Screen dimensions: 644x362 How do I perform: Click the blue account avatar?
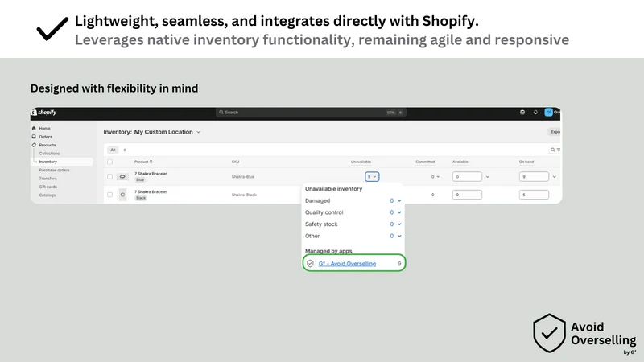(x=548, y=112)
